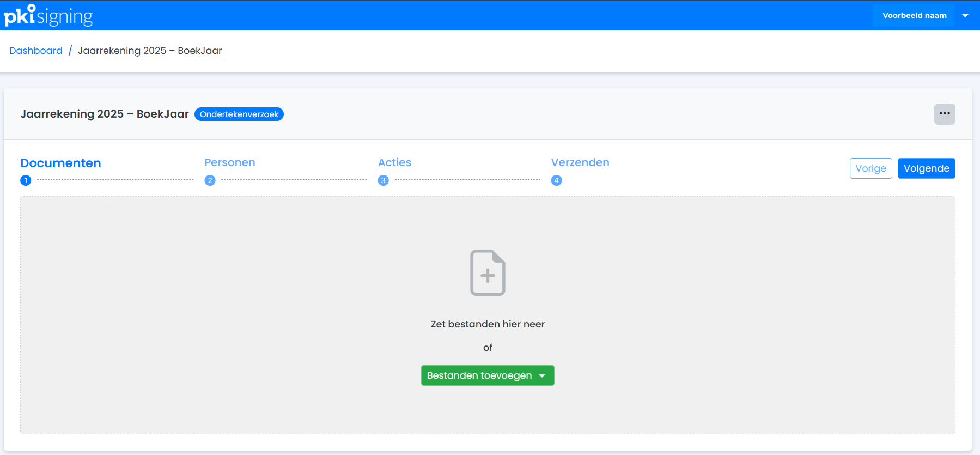Viewport: 980px width, 455px height.
Task: Click the Vorige button
Action: [871, 168]
